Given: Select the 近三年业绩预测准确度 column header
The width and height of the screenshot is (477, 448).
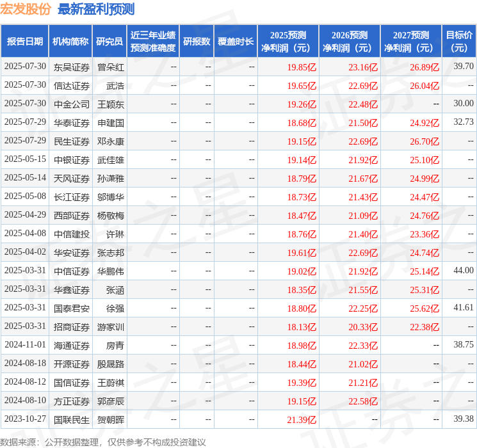Looking at the screenshot, I should tap(152, 42).
